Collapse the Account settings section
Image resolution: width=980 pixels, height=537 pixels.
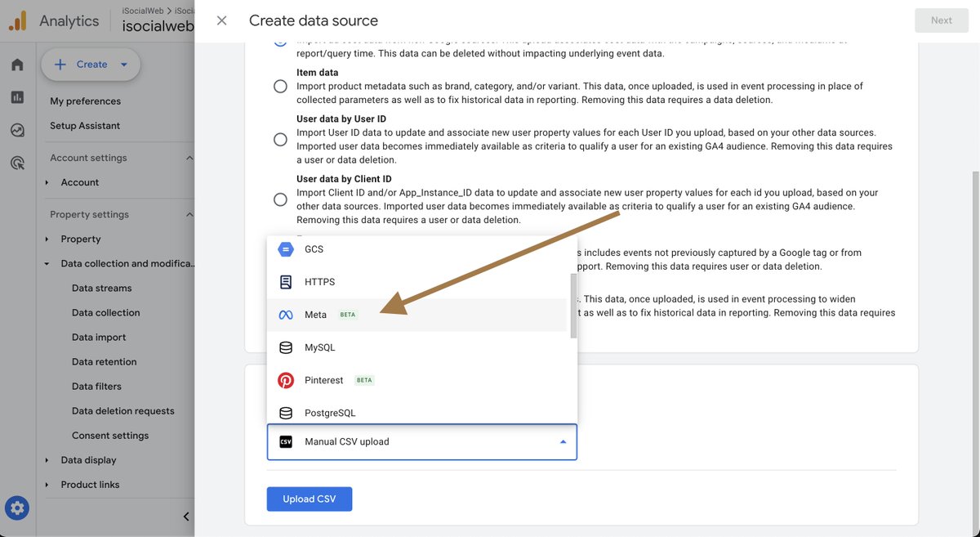(189, 158)
